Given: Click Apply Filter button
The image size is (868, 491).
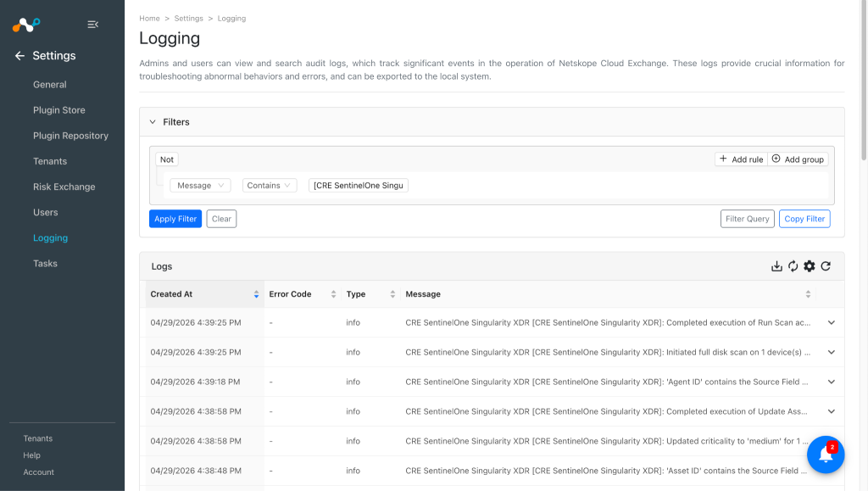Looking at the screenshot, I should (x=175, y=219).
